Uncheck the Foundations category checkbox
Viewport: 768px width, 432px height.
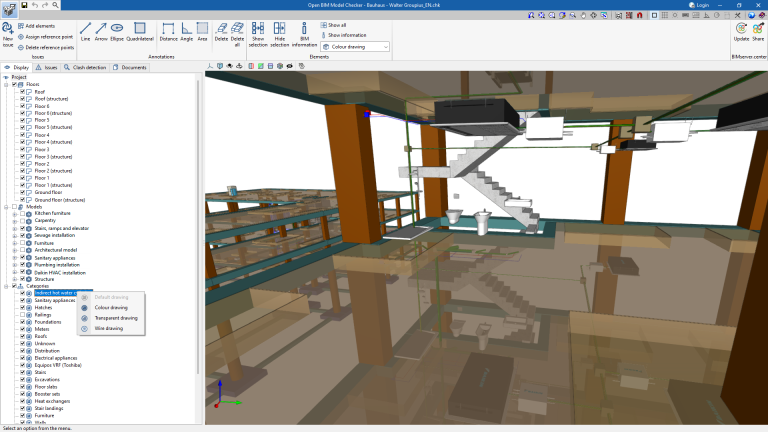tap(22, 322)
